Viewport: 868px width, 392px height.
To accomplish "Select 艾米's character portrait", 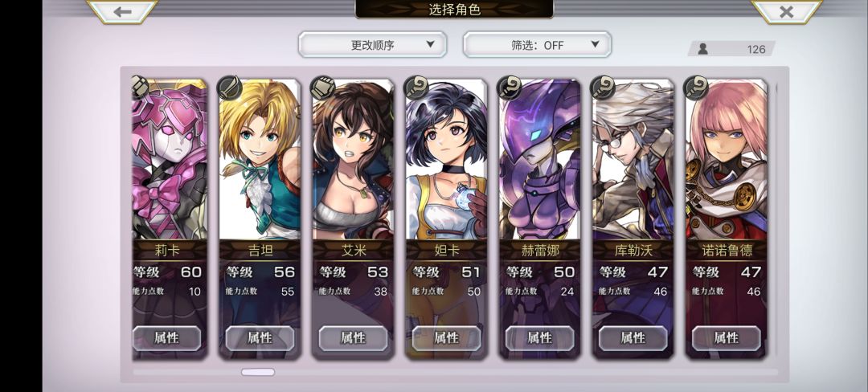I will (x=353, y=160).
